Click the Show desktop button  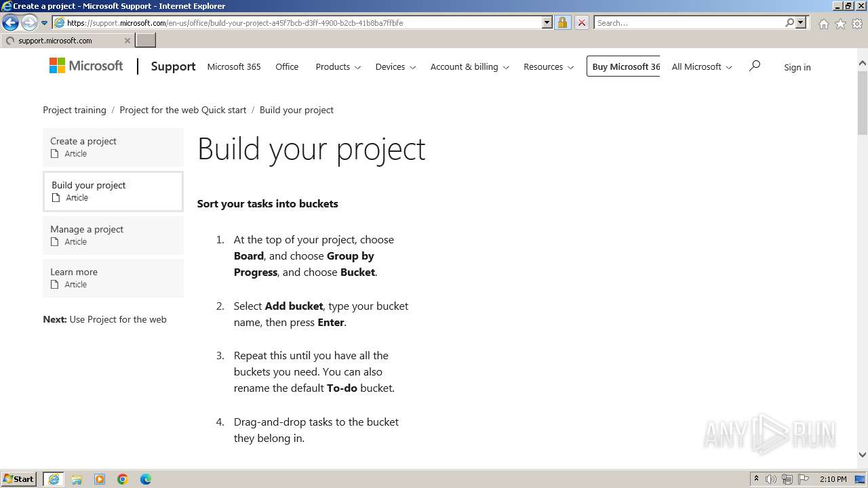tap(861, 479)
